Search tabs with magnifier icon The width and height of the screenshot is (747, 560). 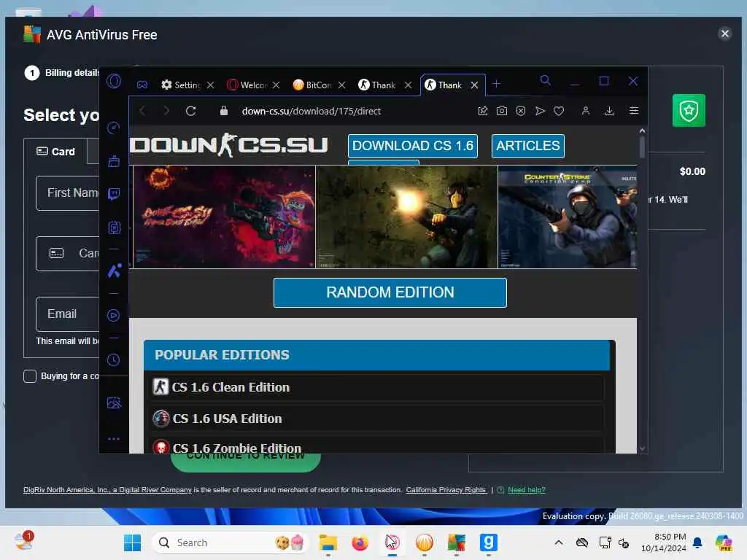click(x=546, y=80)
